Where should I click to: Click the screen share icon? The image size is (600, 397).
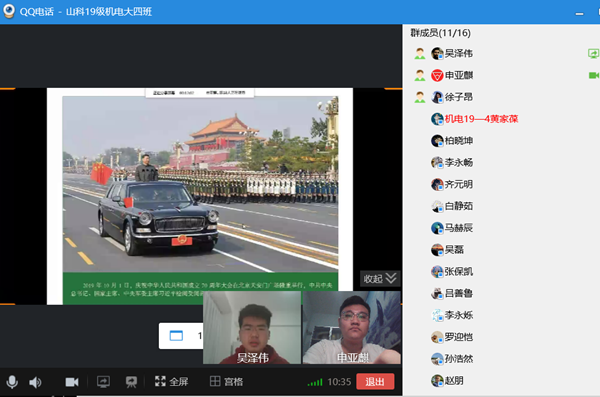pos(103,382)
